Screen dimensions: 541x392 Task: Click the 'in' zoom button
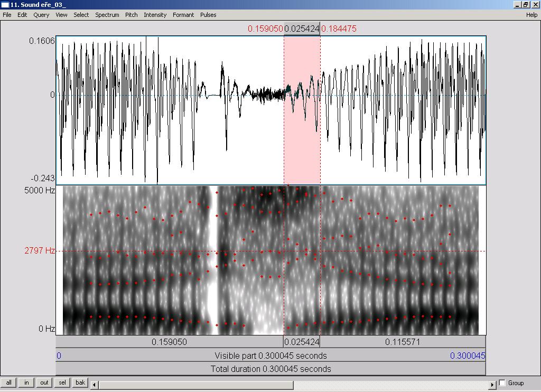click(26, 382)
